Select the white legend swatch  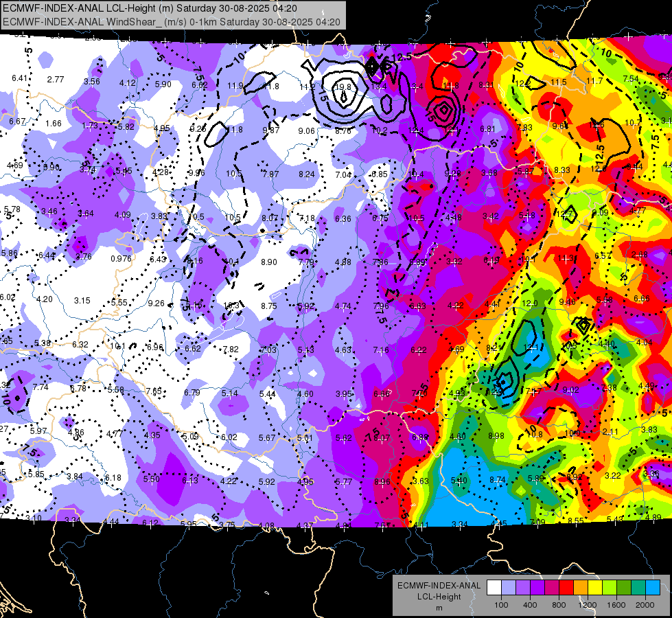(x=494, y=588)
